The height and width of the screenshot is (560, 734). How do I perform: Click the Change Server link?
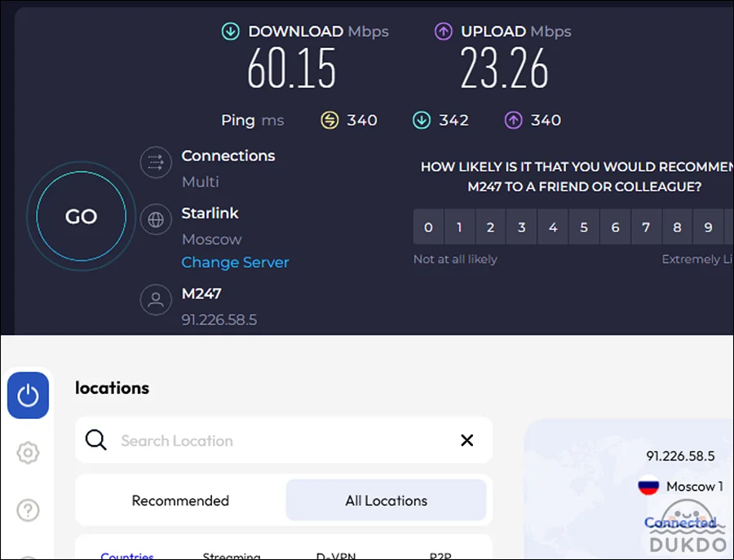click(235, 262)
